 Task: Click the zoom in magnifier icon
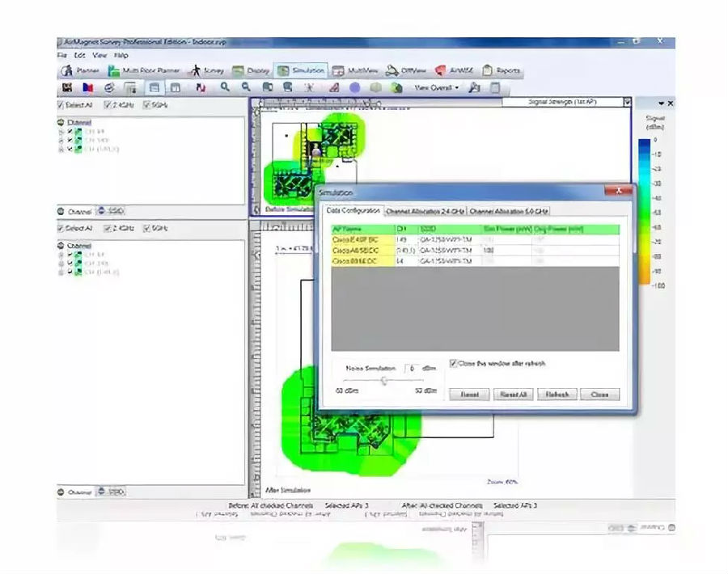[226, 87]
